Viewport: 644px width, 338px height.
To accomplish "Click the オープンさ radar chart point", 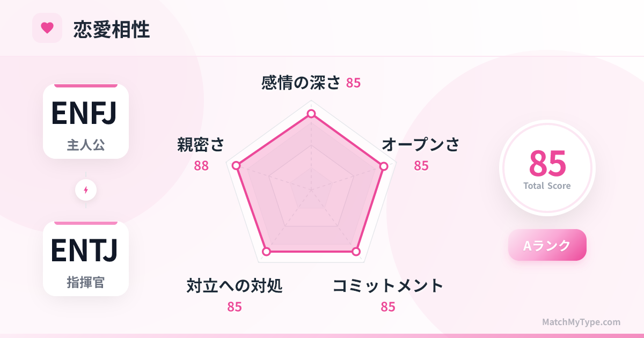I will pyautogui.click(x=384, y=166).
